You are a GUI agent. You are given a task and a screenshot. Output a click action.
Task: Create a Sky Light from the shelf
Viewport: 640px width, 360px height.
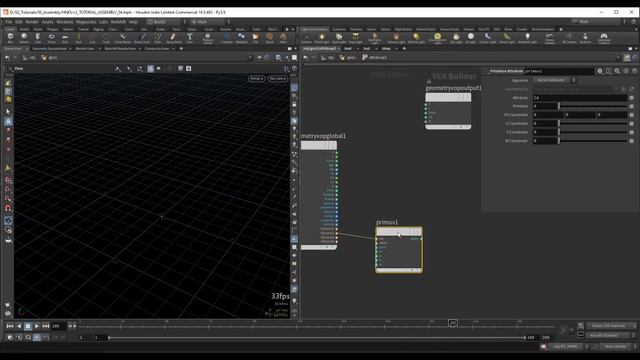[x=456, y=38]
